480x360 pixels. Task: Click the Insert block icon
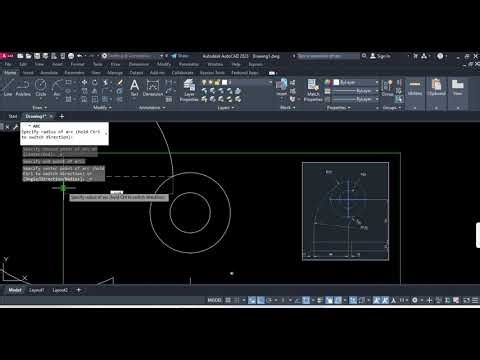(x=282, y=87)
